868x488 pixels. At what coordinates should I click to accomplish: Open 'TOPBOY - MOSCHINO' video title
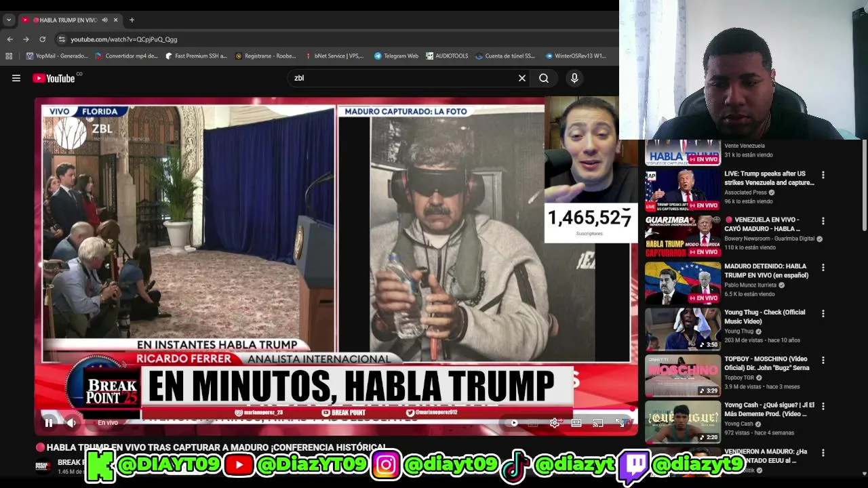pos(767,363)
